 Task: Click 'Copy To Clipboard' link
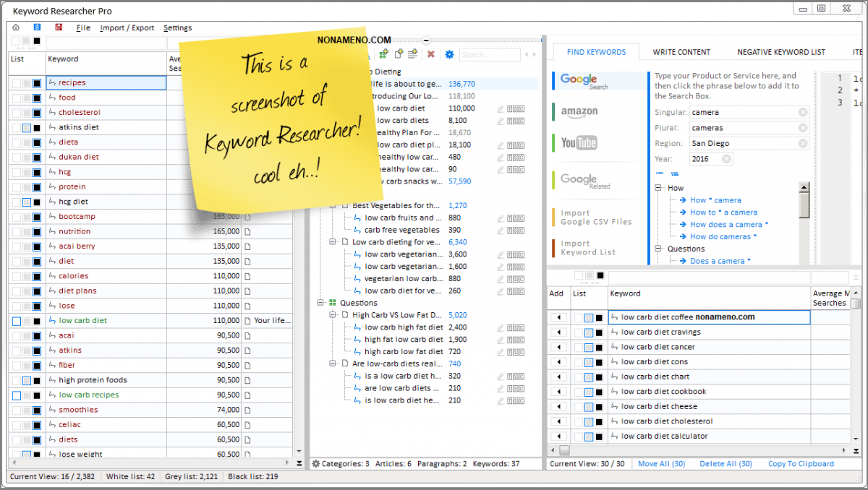coord(801,464)
